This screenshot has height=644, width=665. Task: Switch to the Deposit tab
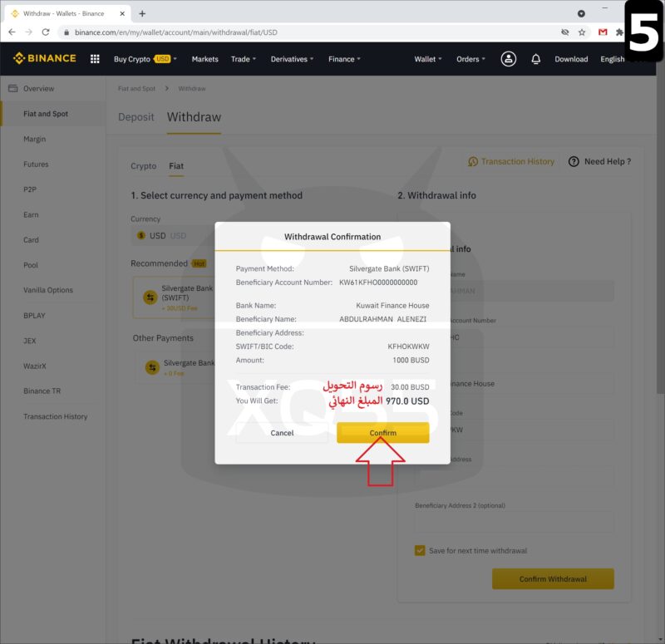(136, 117)
